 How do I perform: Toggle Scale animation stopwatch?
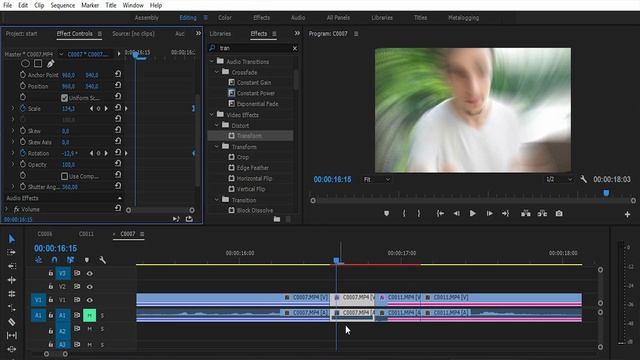[x=23, y=108]
